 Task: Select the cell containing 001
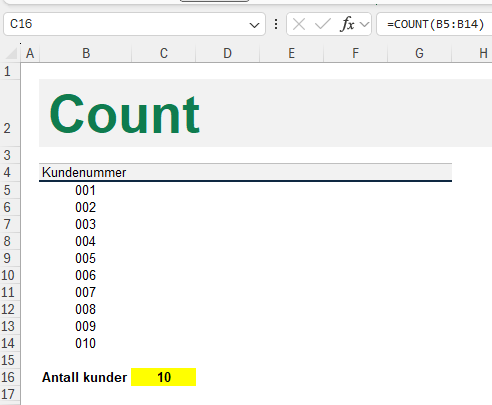point(86,190)
